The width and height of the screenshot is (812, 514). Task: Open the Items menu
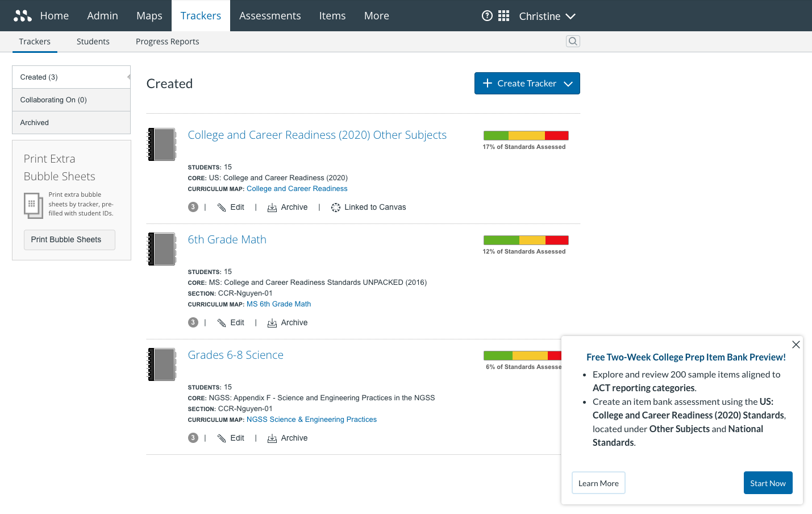332,16
